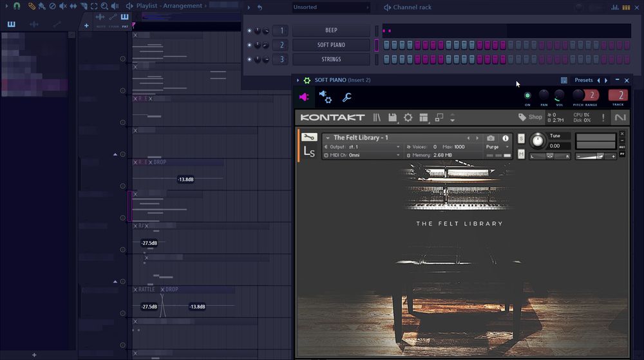Select the Paint brush tool in Playlist toolbar
Image resolution: width=644 pixels, height=360 pixels.
point(41,6)
